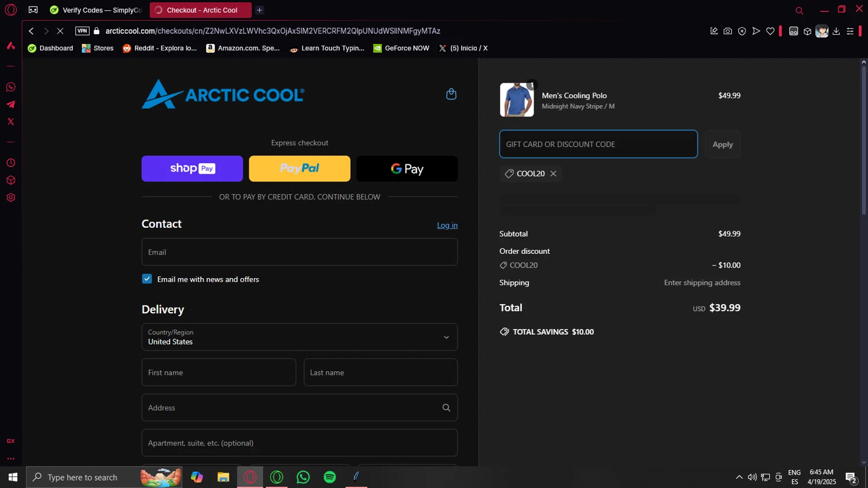Open GeForce NOW bookmark

coord(401,48)
